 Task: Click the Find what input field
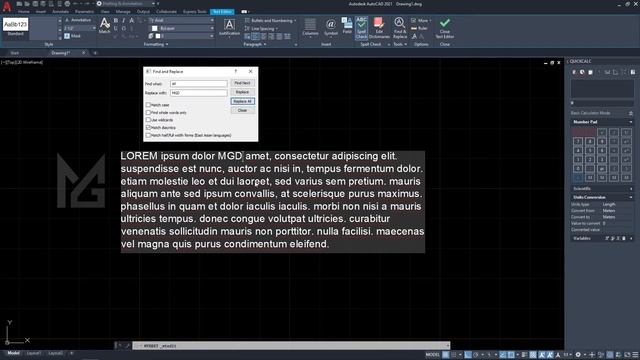click(x=198, y=83)
